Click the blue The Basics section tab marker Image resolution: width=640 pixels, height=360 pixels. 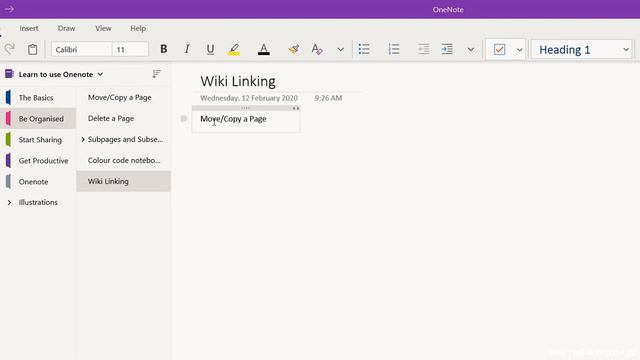8,98
